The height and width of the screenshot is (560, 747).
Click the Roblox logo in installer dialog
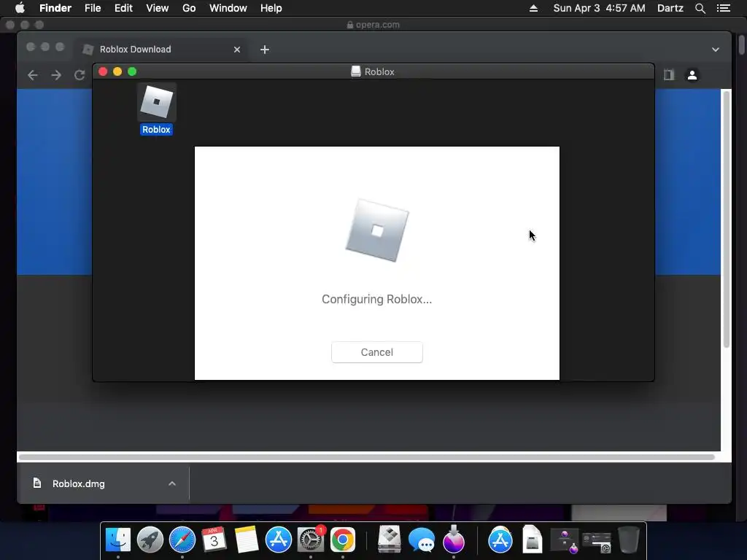(377, 230)
